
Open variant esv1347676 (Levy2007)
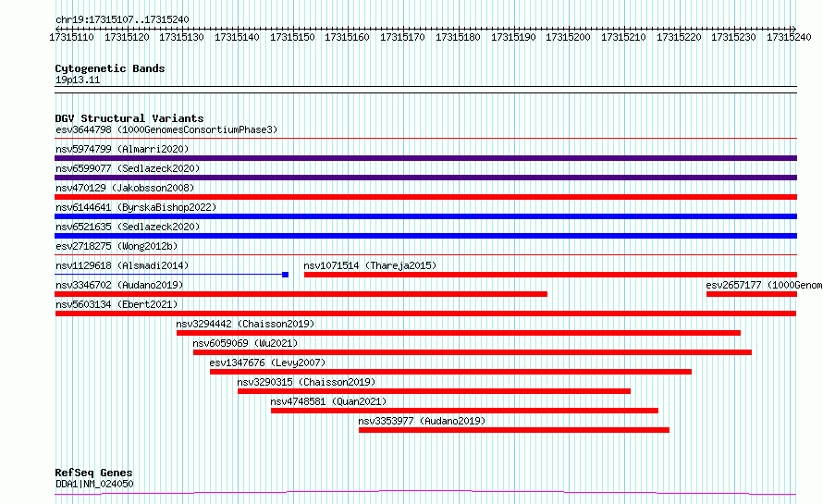(x=267, y=363)
